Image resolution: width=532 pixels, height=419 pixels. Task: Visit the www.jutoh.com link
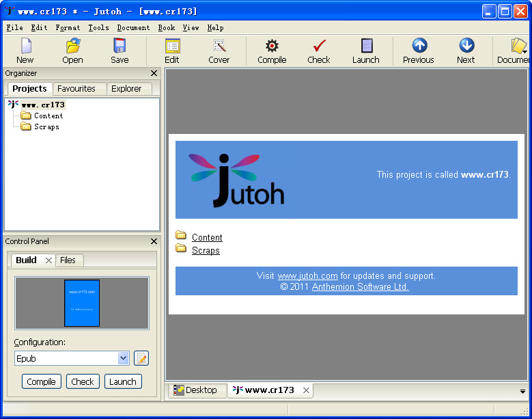point(308,275)
